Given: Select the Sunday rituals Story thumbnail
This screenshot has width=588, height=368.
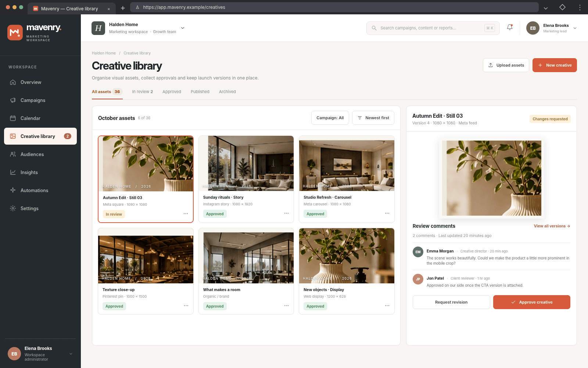Looking at the screenshot, I should (x=246, y=163).
